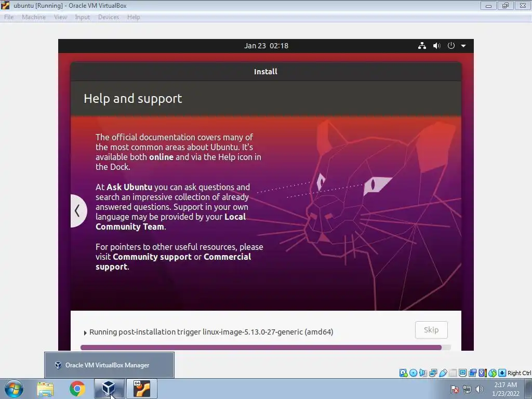Minimize the VirtualBox VM window

[x=488, y=5]
